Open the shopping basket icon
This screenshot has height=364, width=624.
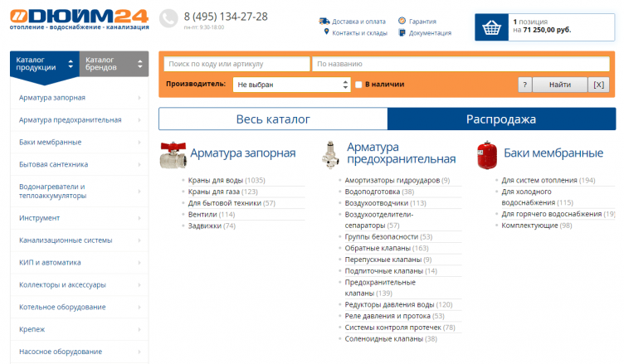(x=491, y=27)
